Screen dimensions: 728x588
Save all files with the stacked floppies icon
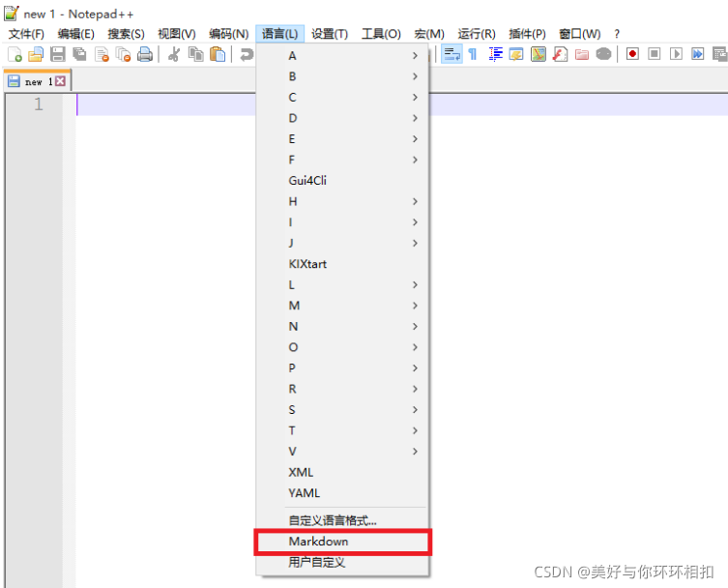pos(79,54)
